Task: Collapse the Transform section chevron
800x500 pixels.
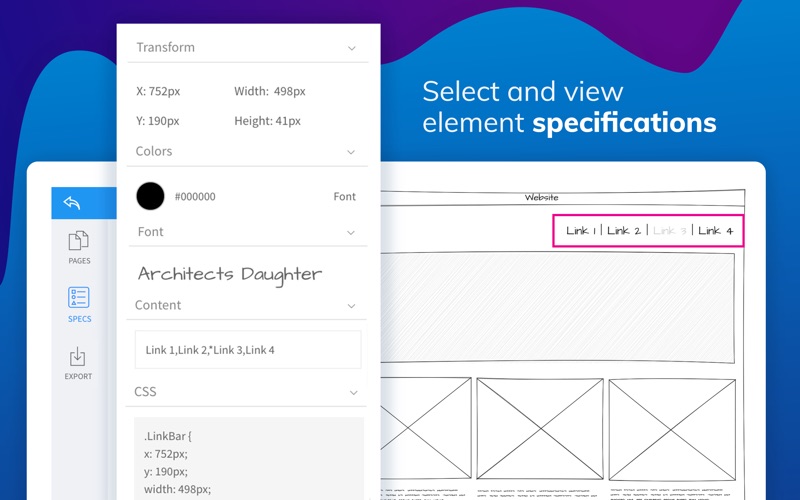Action: 352,48
